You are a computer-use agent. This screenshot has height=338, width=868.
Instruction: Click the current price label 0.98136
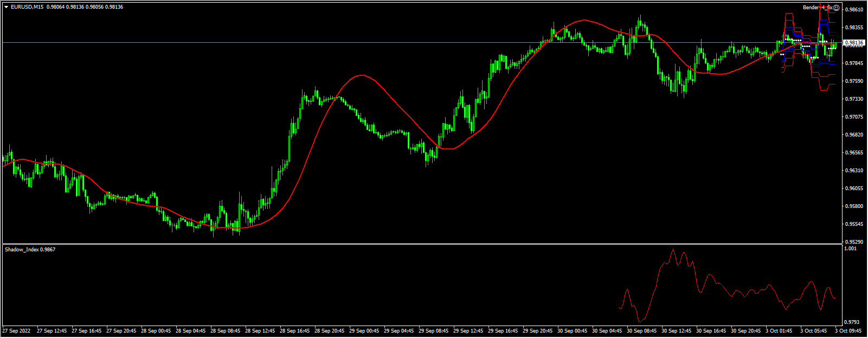click(854, 42)
